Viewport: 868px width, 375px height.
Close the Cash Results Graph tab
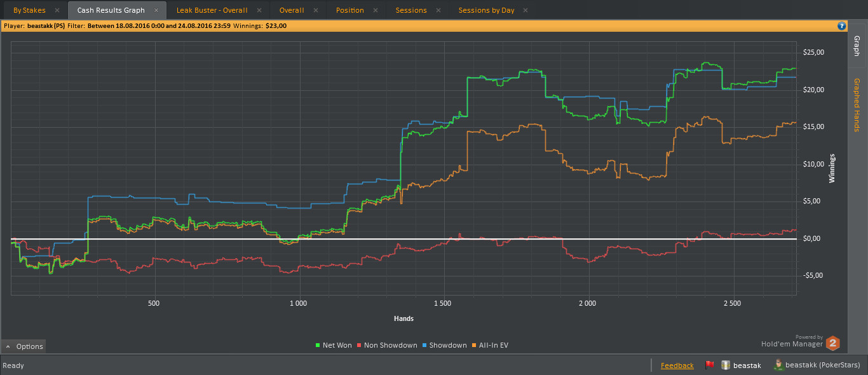156,10
